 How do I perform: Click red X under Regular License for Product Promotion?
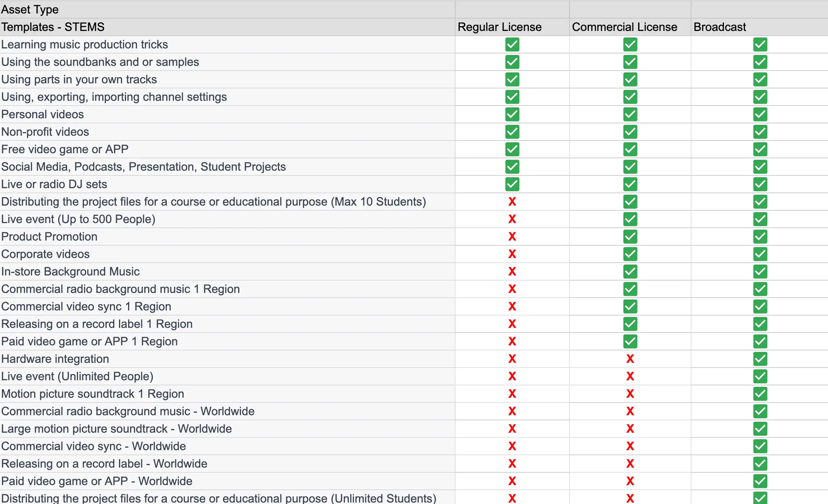tap(512, 237)
